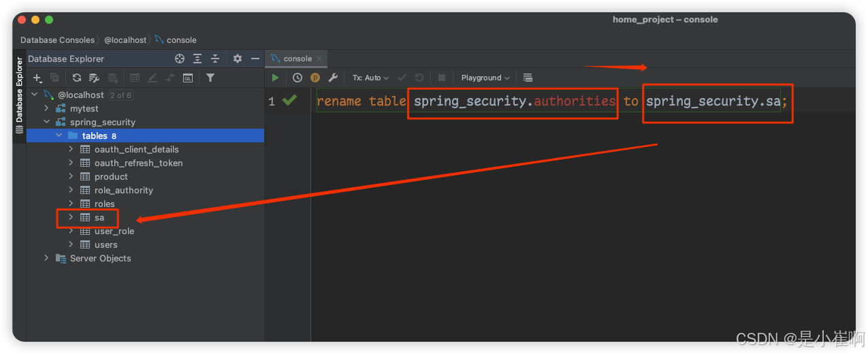The image size is (868, 354).
Task: Click @localhost in the breadcrumb bar
Action: pyautogui.click(x=125, y=39)
